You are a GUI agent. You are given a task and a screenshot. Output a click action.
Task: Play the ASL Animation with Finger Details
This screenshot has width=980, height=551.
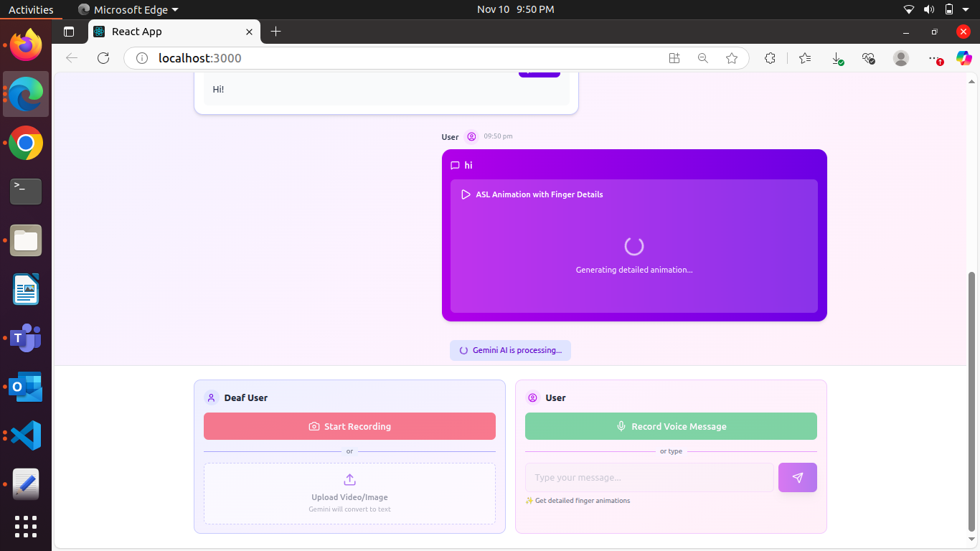tap(466, 194)
